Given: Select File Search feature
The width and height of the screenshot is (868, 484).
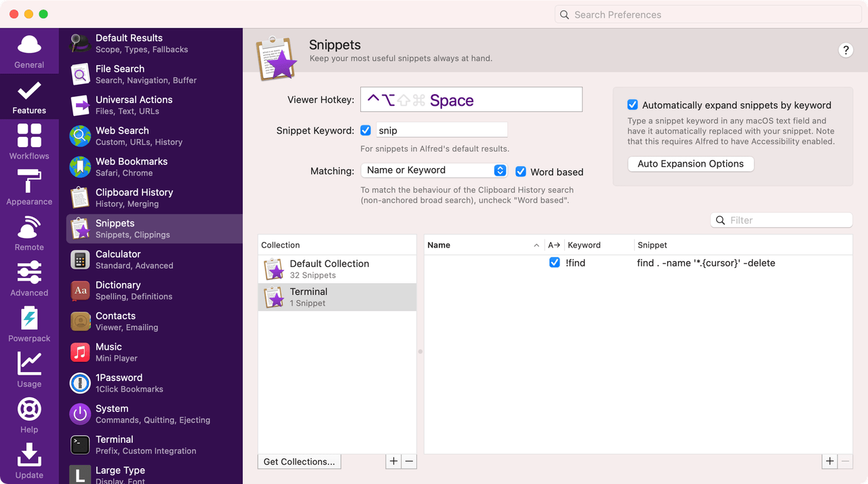Looking at the screenshot, I should tap(155, 74).
